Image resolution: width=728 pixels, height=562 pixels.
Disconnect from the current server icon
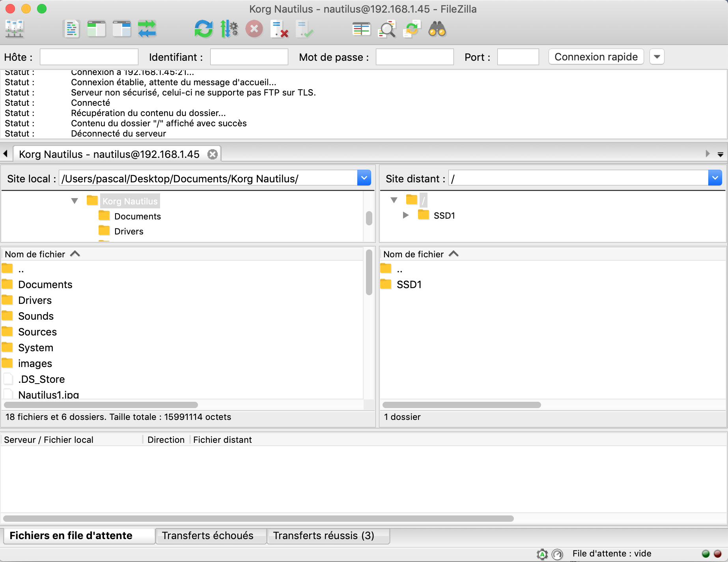click(x=280, y=29)
